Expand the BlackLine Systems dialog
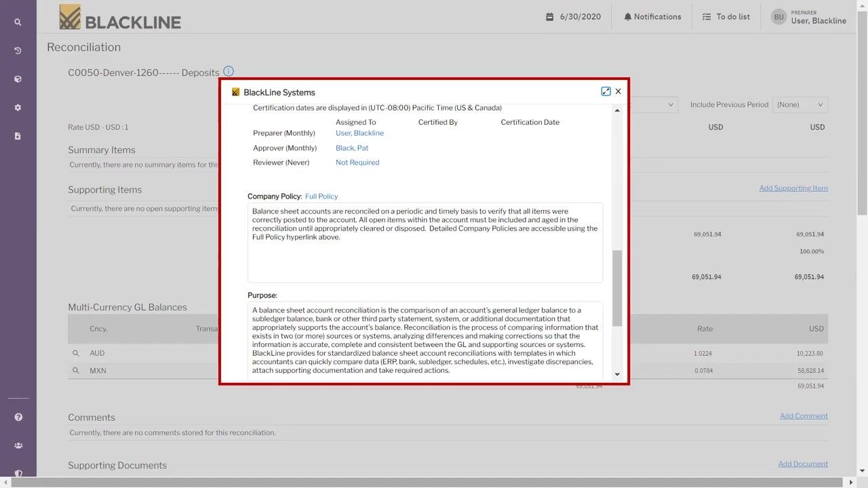Viewport: 868px width, 488px height. (606, 91)
